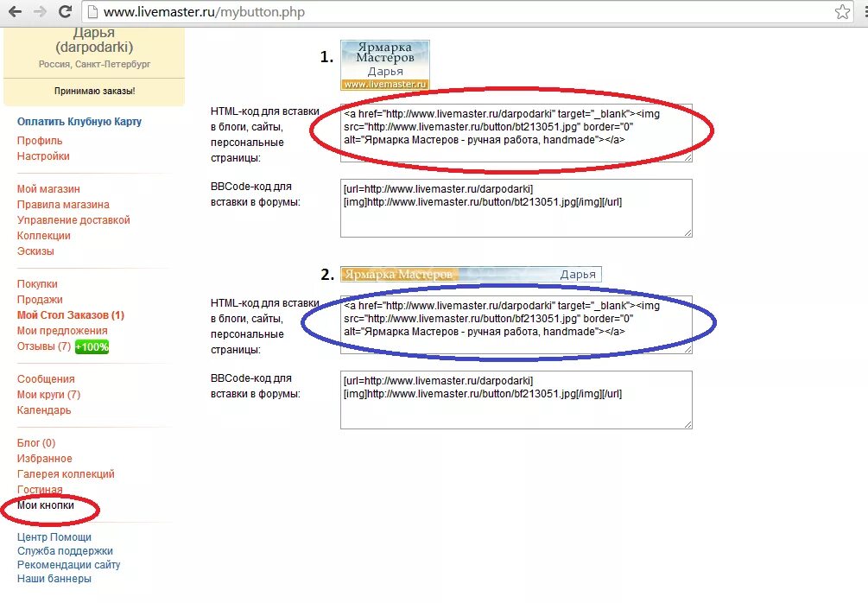Grab resize handle of second BBCode area

(x=687, y=425)
